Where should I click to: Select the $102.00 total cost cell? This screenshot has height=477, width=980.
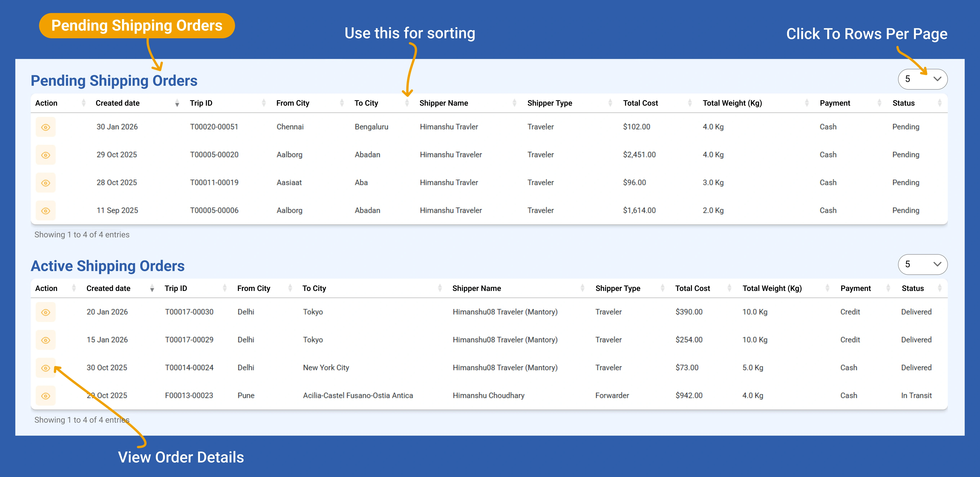pyautogui.click(x=636, y=127)
